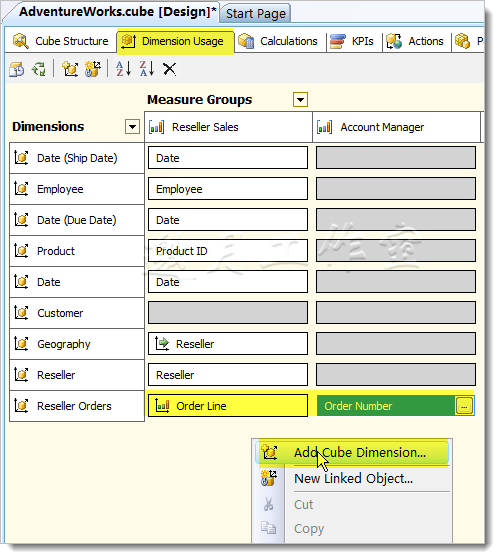Open the KPIs tab
500x559 pixels.
pyautogui.click(x=353, y=41)
